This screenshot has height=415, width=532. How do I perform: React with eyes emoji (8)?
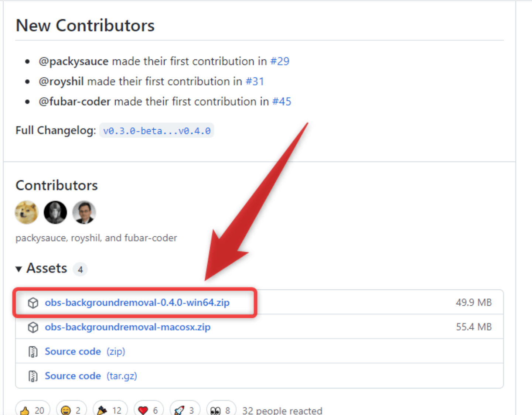coord(221,410)
